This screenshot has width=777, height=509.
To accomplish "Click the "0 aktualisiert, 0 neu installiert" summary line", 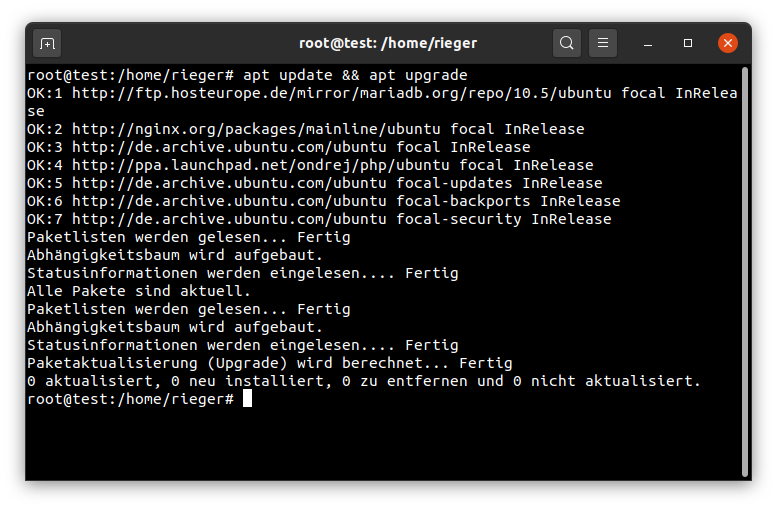I will pos(364,381).
